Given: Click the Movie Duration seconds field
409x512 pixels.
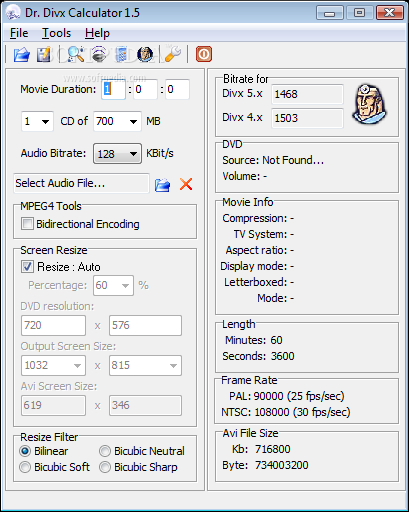Looking at the screenshot, I should tap(177, 89).
